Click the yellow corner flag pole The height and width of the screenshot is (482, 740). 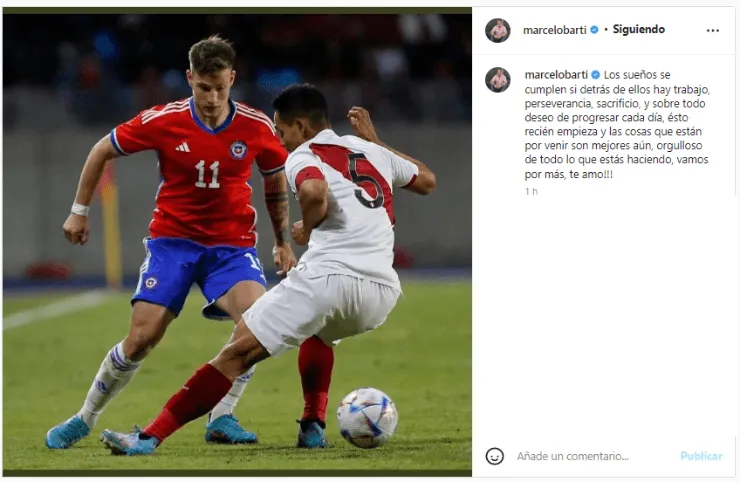pyautogui.click(x=111, y=226)
